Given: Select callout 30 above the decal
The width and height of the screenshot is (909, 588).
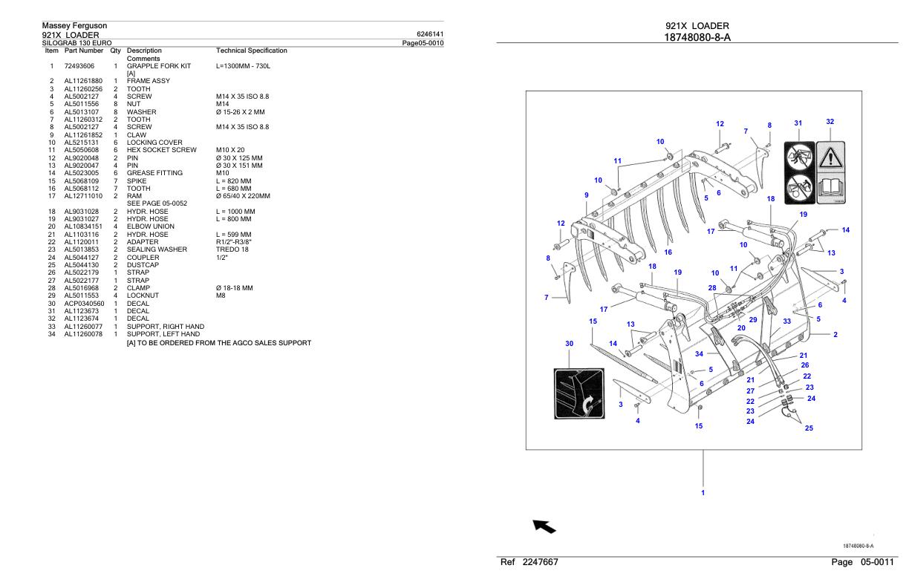Looking at the screenshot, I should pyautogui.click(x=569, y=344).
